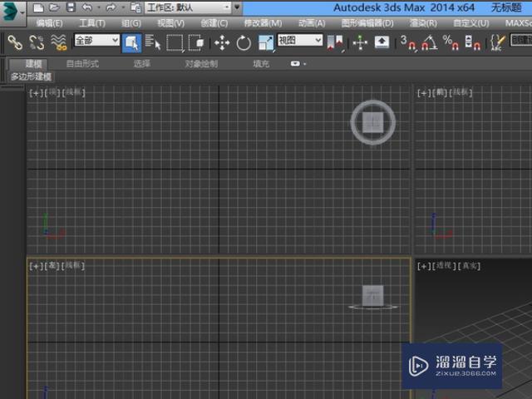Click the [线框] label in the left viewport
The height and width of the screenshot is (399, 532).
click(74, 266)
